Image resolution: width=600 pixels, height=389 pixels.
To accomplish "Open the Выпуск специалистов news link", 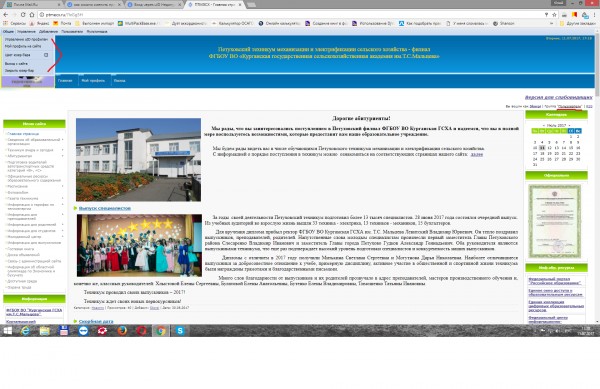I will [x=104, y=208].
